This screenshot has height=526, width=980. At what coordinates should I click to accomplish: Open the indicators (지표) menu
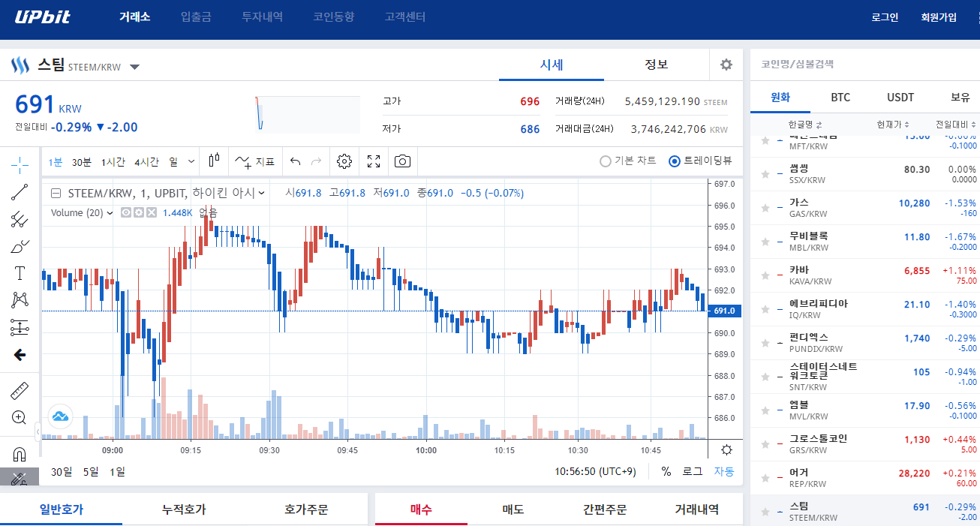(x=255, y=161)
